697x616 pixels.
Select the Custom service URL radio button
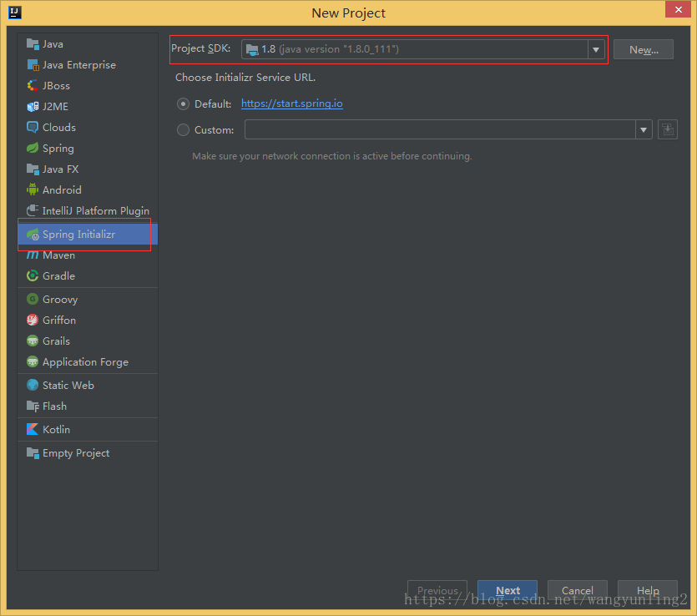[x=183, y=129]
